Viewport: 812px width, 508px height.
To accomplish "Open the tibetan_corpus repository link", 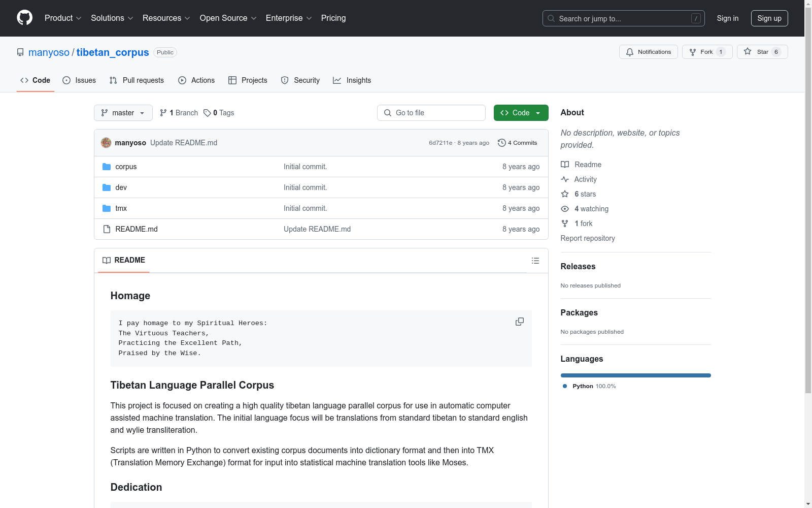I will [x=113, y=52].
